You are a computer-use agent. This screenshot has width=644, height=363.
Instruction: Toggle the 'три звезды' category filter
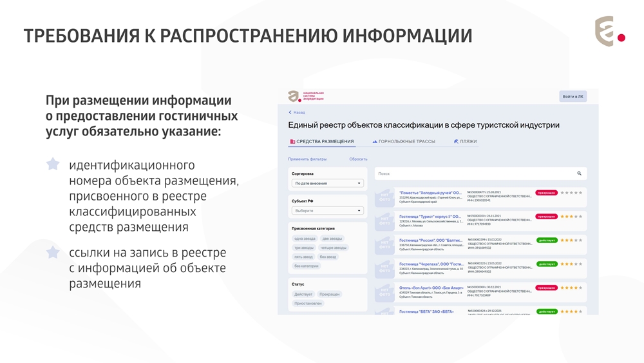point(304,248)
